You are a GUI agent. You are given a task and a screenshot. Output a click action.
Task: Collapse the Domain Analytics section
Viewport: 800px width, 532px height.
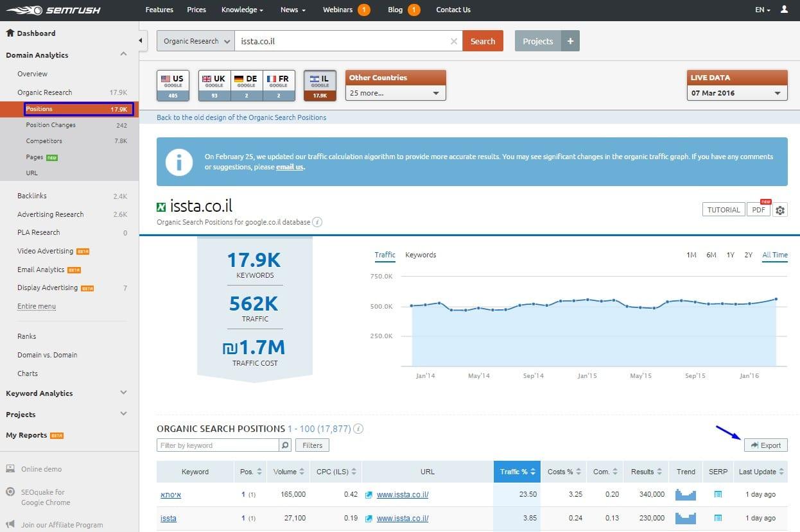124,55
